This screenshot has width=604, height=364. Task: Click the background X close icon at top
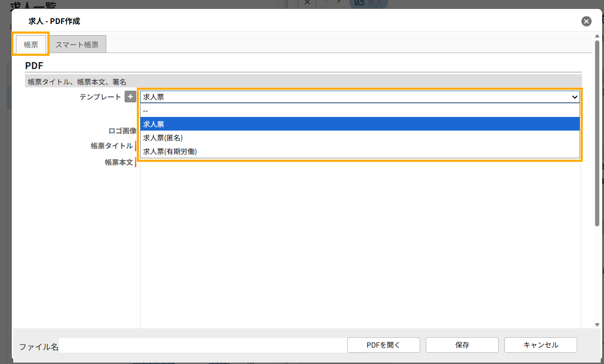[x=307, y=2]
